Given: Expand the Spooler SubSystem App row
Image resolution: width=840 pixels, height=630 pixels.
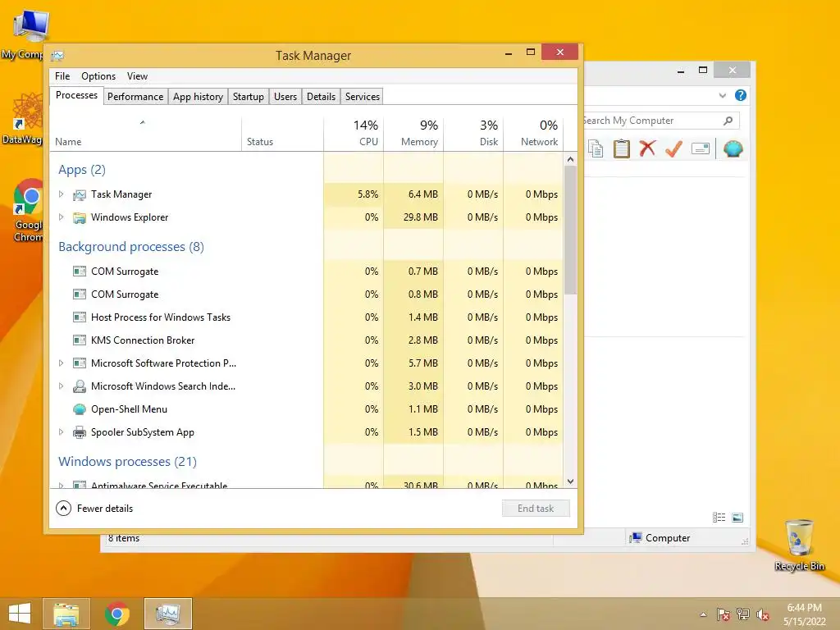Looking at the screenshot, I should coord(61,431).
